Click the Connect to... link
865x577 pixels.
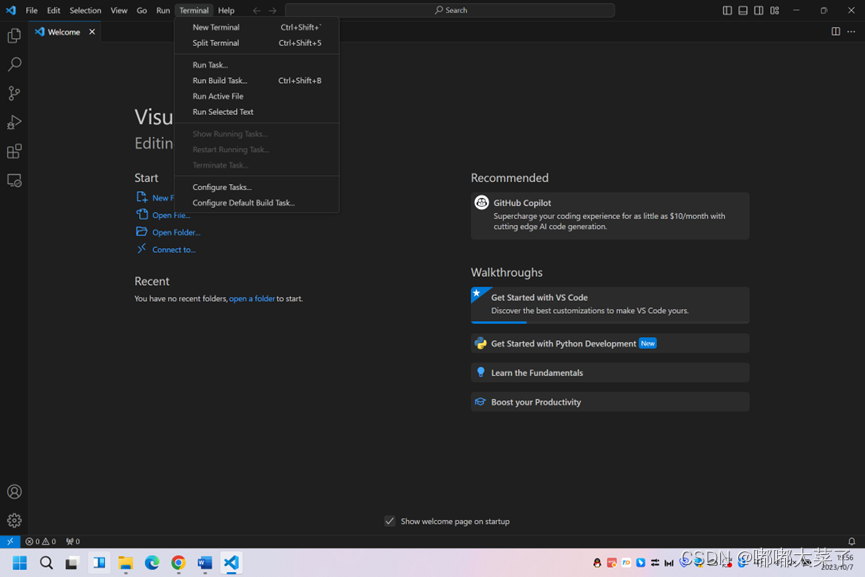coord(174,249)
